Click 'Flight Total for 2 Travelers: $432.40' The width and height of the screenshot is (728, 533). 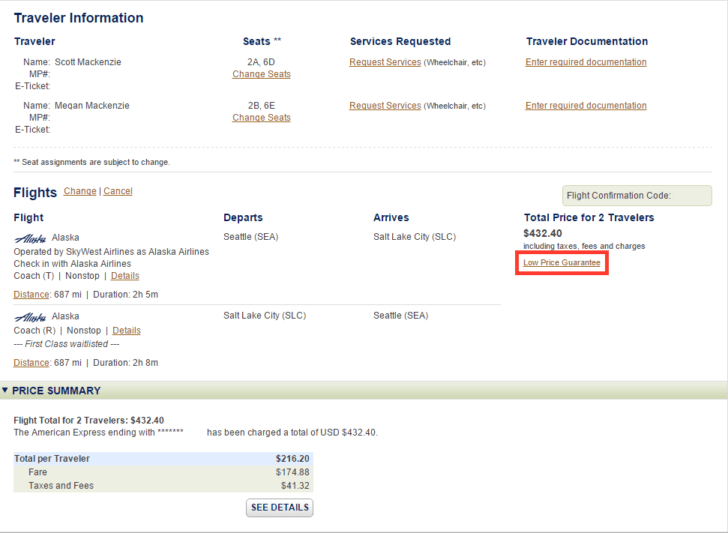(89, 421)
